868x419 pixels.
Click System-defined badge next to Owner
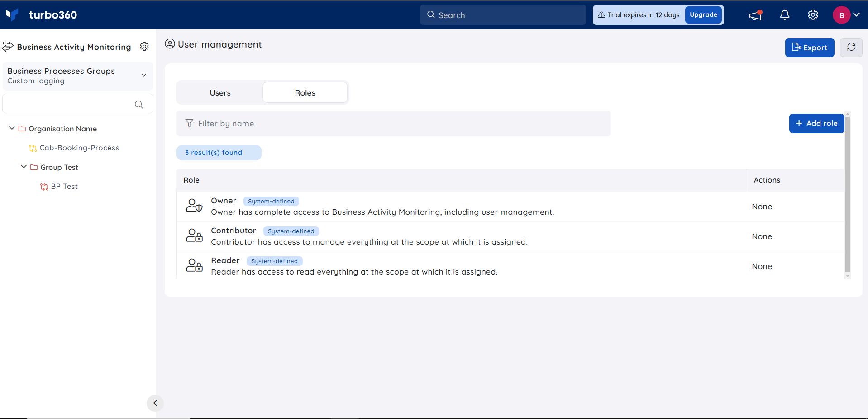coord(271,201)
